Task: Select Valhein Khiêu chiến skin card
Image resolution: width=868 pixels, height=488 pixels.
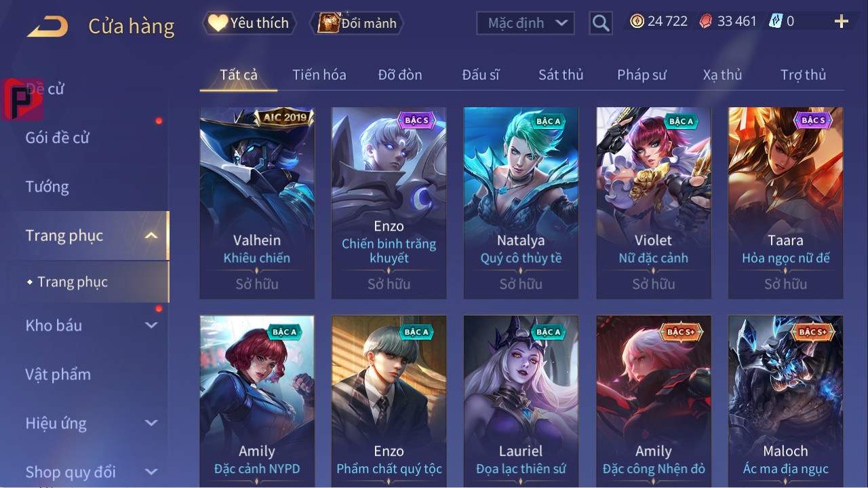Action: 257,203
